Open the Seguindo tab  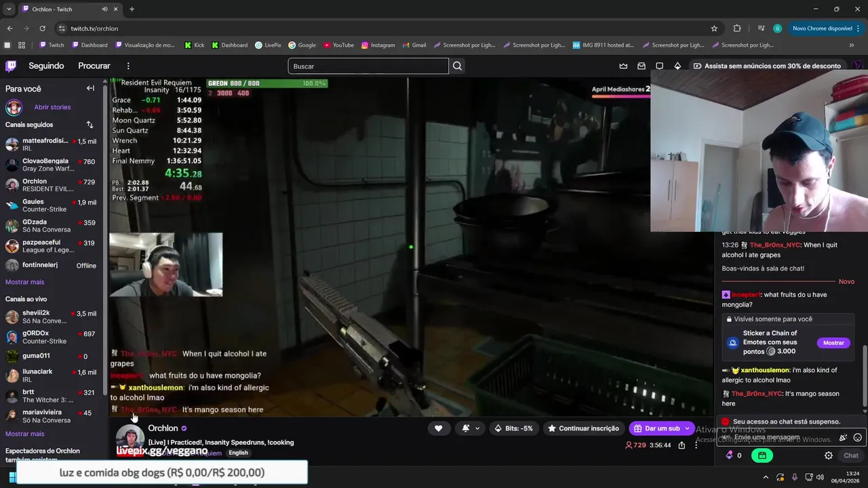coord(46,66)
